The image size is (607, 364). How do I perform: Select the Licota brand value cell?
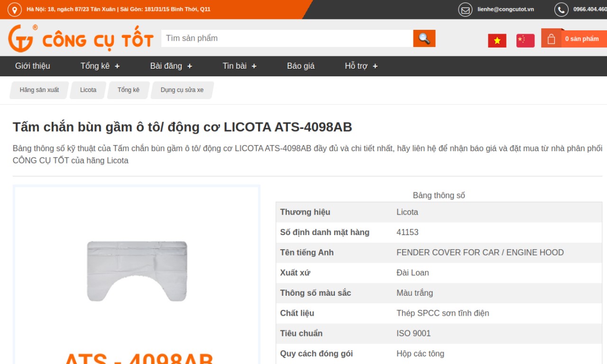[407, 212]
